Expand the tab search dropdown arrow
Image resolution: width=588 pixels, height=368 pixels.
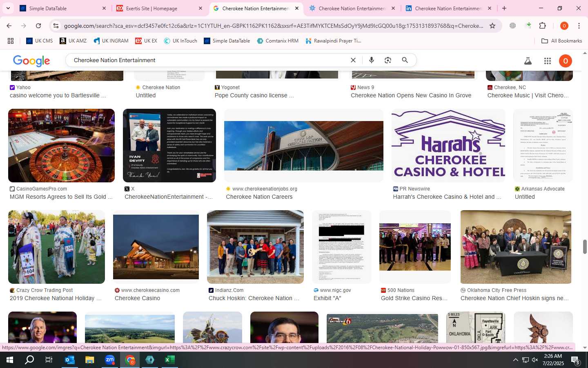tap(8, 8)
